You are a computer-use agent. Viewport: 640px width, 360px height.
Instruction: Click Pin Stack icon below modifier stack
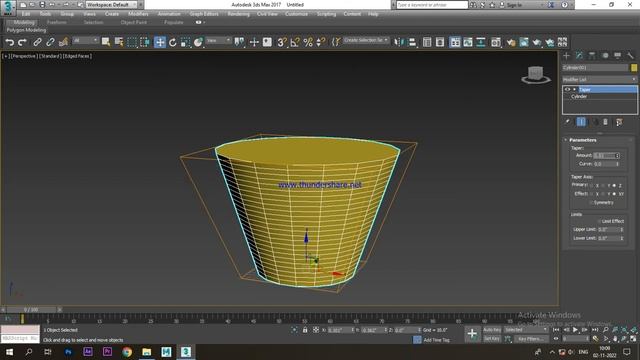click(x=568, y=122)
